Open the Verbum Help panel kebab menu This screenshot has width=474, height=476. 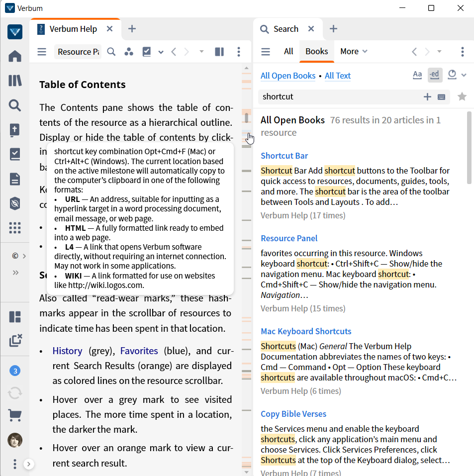coord(239,52)
